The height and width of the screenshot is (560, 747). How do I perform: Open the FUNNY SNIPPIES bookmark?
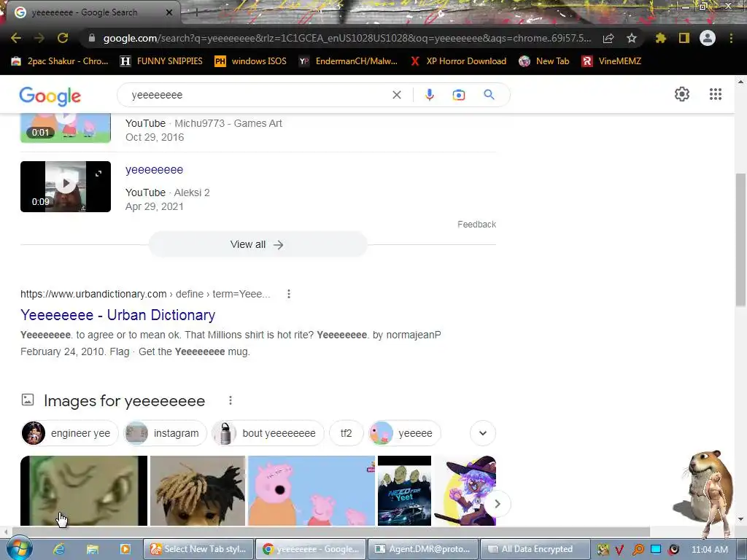tap(161, 61)
